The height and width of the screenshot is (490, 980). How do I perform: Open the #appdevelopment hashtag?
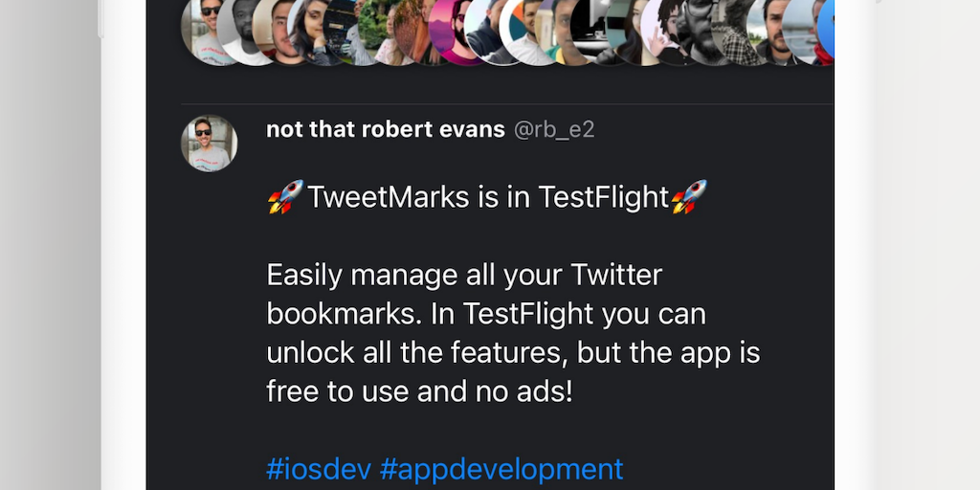[501, 469]
